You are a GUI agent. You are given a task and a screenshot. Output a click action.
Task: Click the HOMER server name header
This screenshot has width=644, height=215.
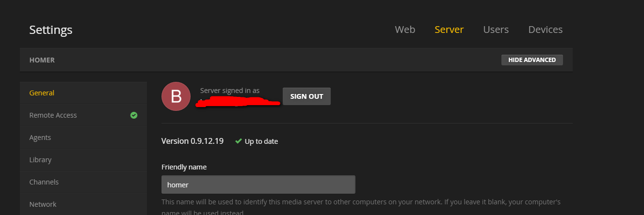coord(42,60)
